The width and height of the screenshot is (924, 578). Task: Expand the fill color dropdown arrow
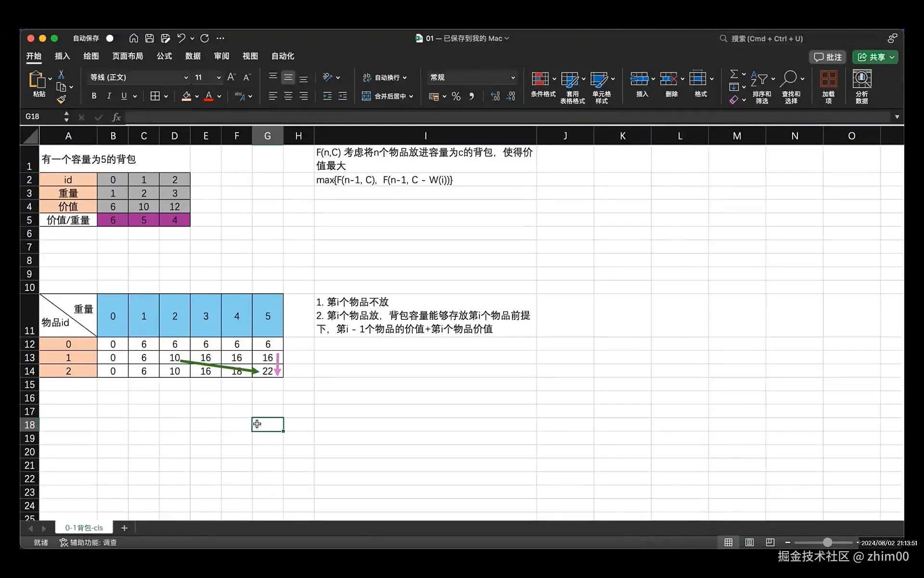pyautogui.click(x=197, y=96)
